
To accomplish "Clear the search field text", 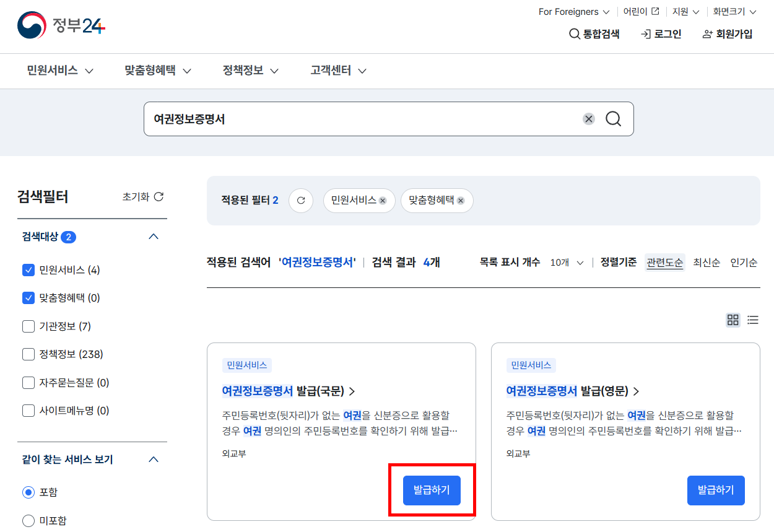I will [x=589, y=119].
